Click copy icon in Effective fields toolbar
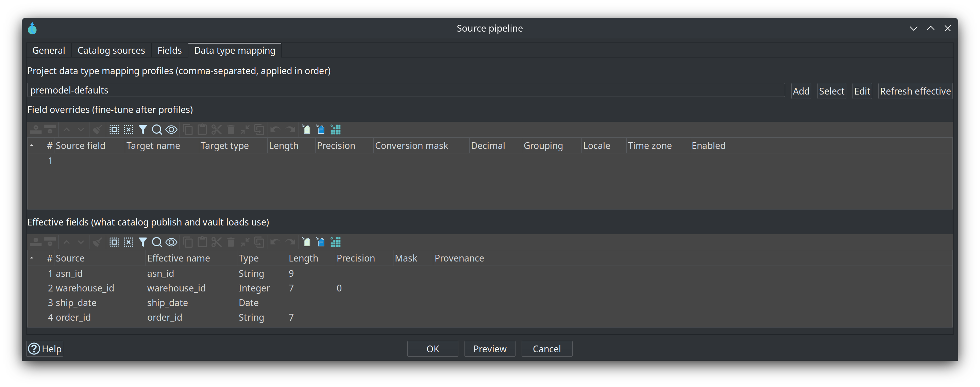Screen dimensions: 980x387 (188, 242)
